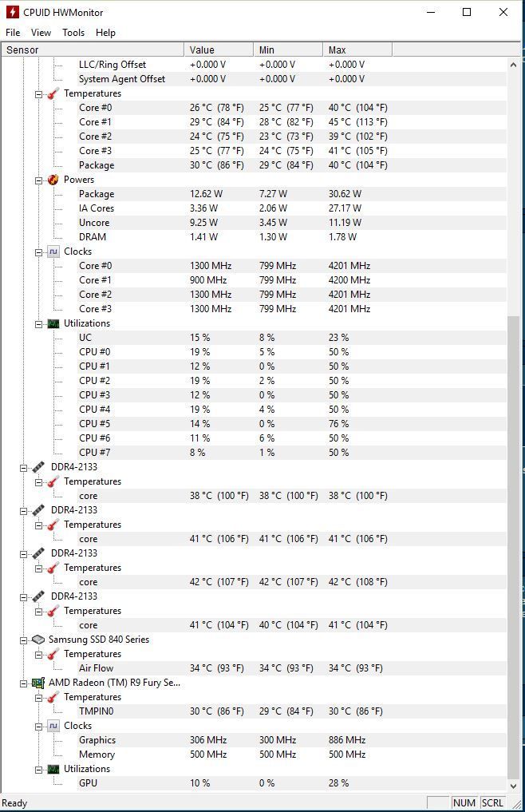Click the waveform icon beside CPU Clocks
The image size is (525, 812).
[x=53, y=252]
